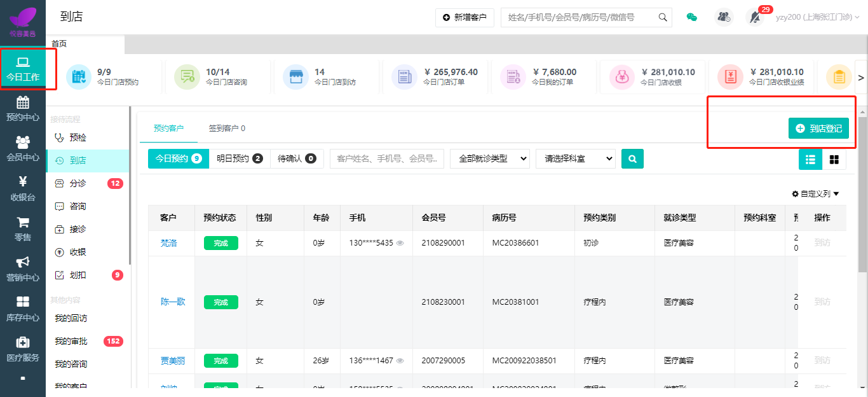Select 到店 in the reception sidebar
The image size is (868, 397).
[88, 160]
